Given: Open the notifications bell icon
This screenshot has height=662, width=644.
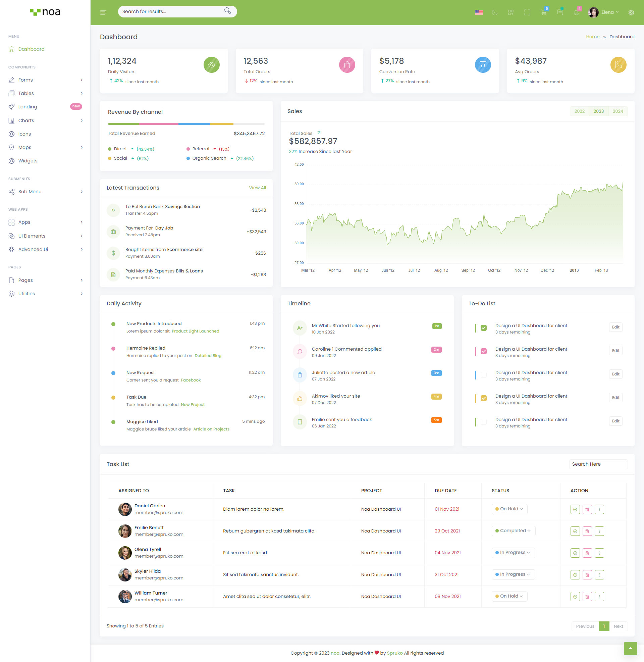Looking at the screenshot, I should tap(576, 12).
